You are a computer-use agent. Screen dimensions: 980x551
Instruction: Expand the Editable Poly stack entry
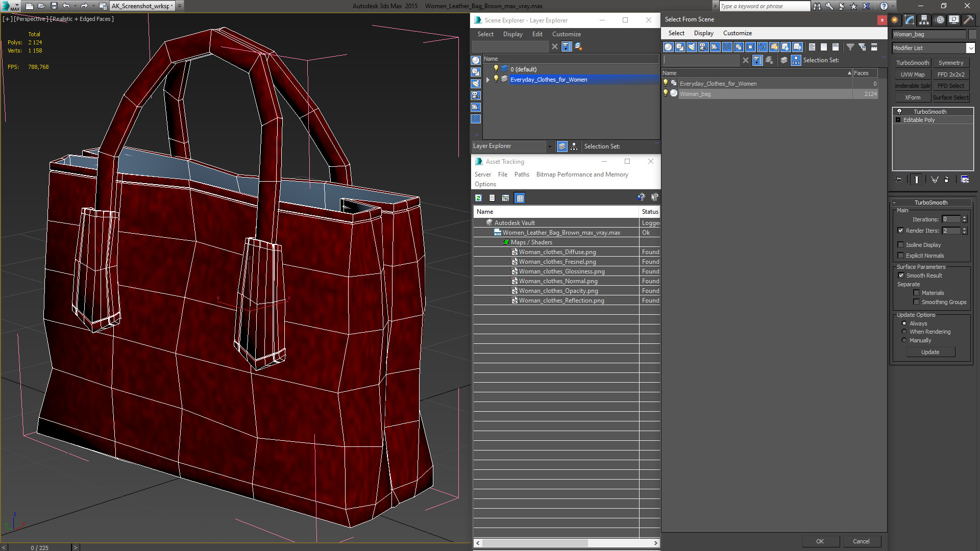point(898,120)
